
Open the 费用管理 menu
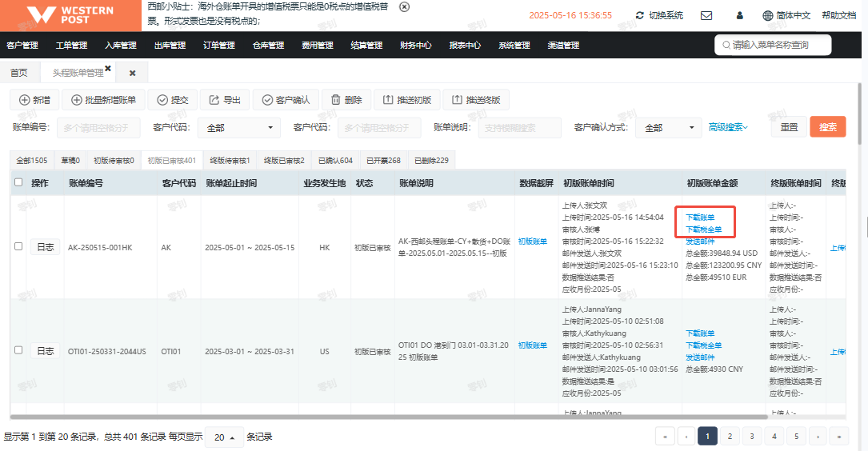point(317,46)
